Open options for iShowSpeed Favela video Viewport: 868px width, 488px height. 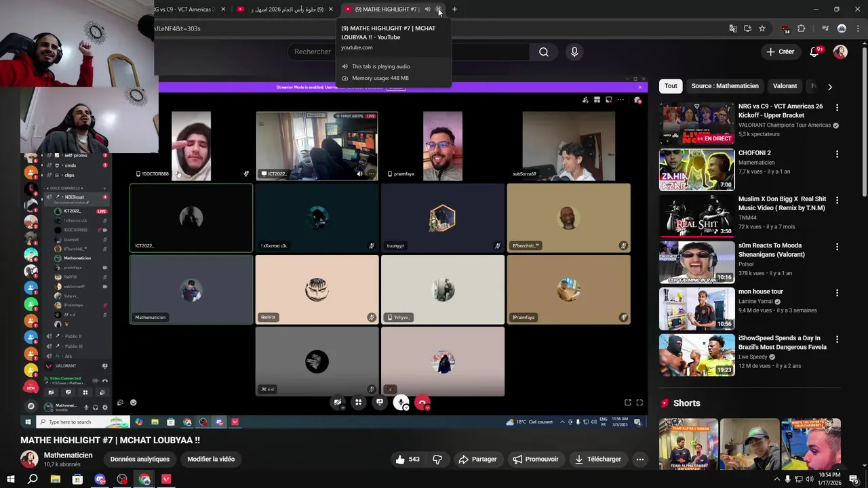pyautogui.click(x=837, y=339)
